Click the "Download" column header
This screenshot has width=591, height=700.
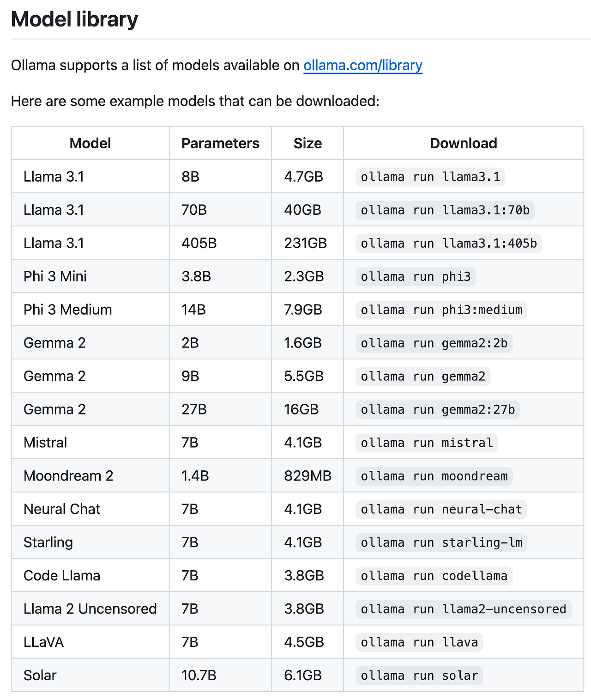(463, 143)
